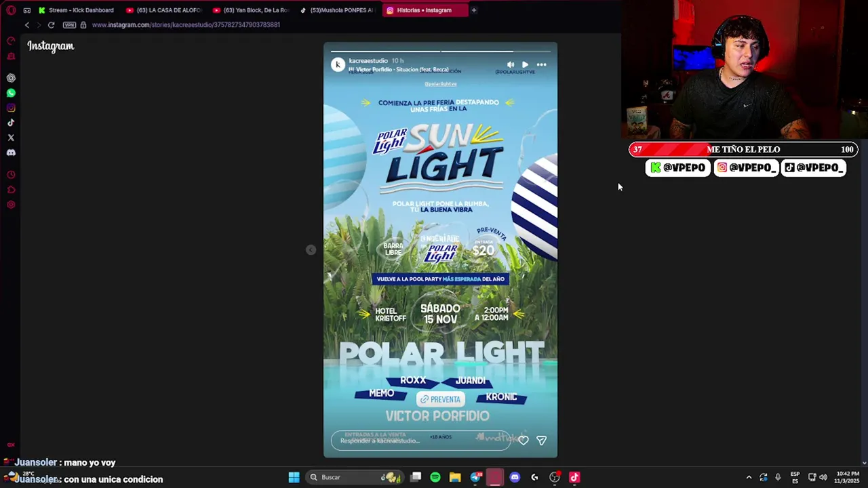Switch to the Stream - Kick Dashboard tab

click(x=76, y=10)
